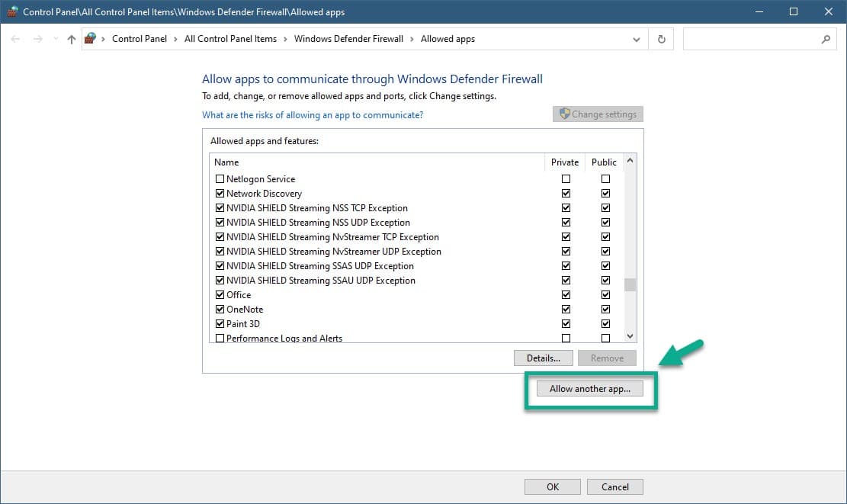Enable Performance Logs and Alerts checkbox
The image size is (847, 504).
(220, 339)
